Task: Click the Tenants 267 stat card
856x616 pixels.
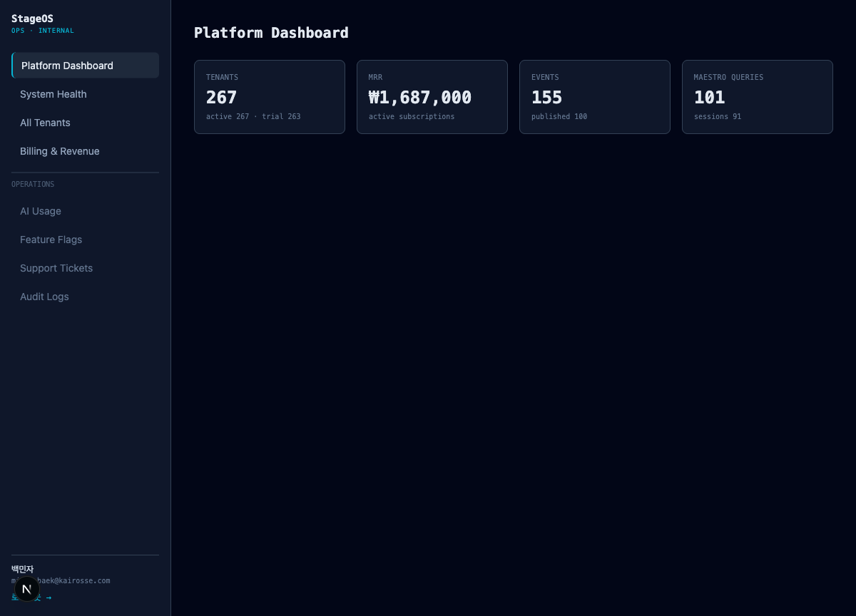Action: [x=270, y=97]
